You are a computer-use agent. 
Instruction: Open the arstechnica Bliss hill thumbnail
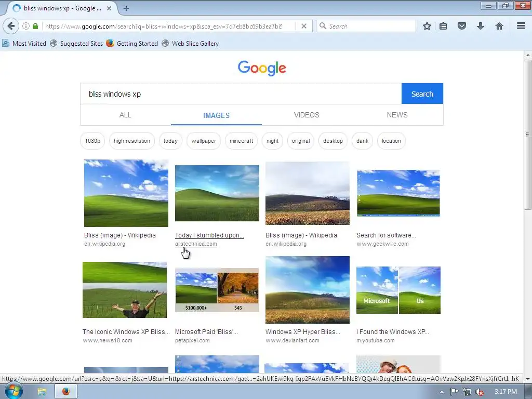click(217, 193)
